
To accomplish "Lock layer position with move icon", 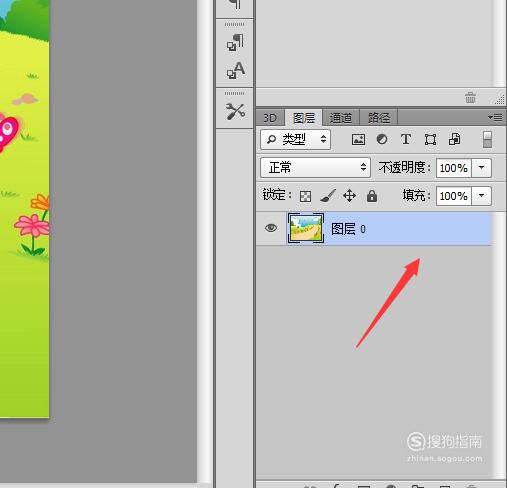I will tap(349, 196).
